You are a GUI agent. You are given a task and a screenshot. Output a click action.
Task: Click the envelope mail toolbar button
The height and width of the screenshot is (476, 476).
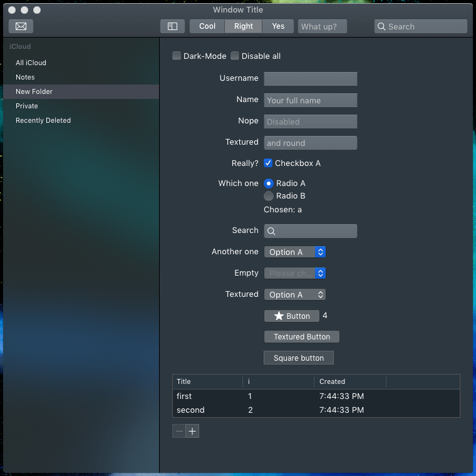coord(21,26)
